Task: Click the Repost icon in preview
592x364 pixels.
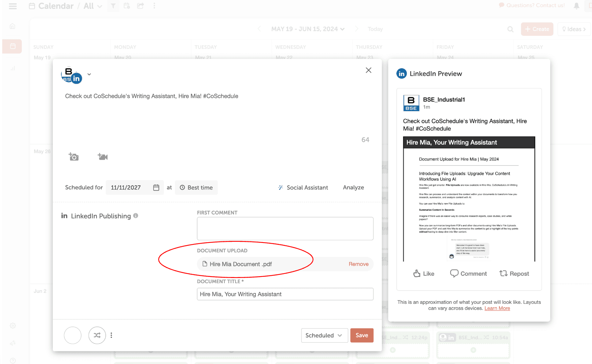Action: tap(503, 274)
